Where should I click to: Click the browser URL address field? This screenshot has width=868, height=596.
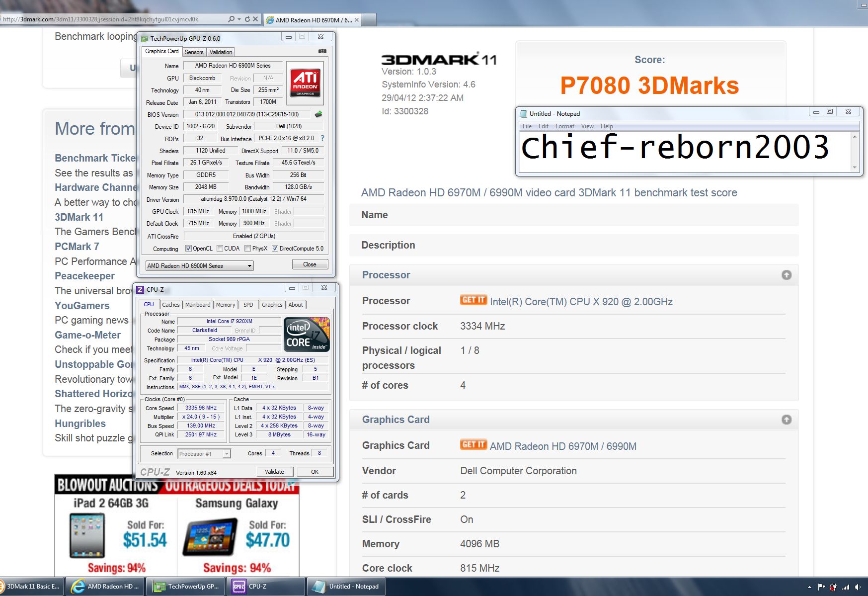(x=114, y=19)
